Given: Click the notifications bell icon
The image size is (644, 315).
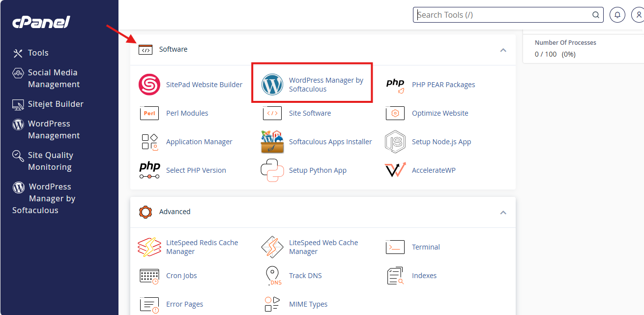Looking at the screenshot, I should pyautogui.click(x=617, y=15).
